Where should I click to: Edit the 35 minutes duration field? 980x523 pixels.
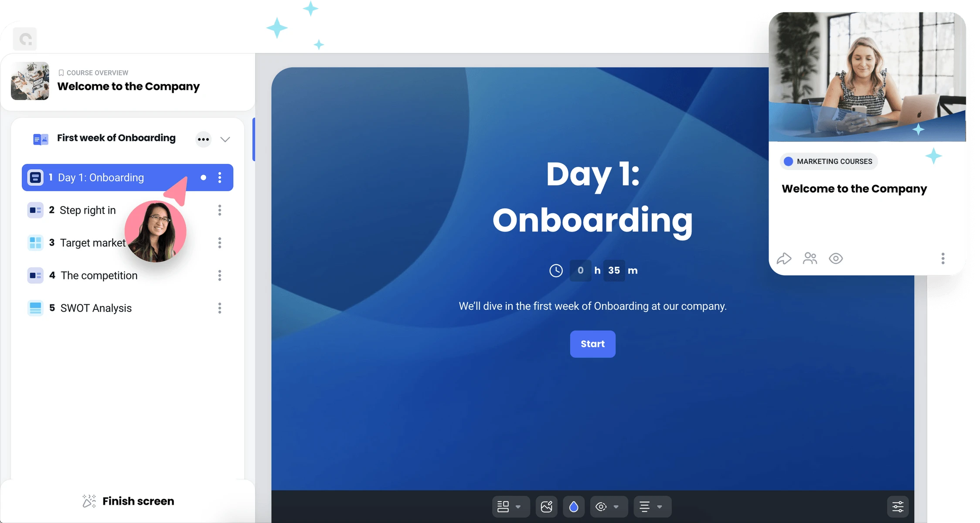click(614, 270)
